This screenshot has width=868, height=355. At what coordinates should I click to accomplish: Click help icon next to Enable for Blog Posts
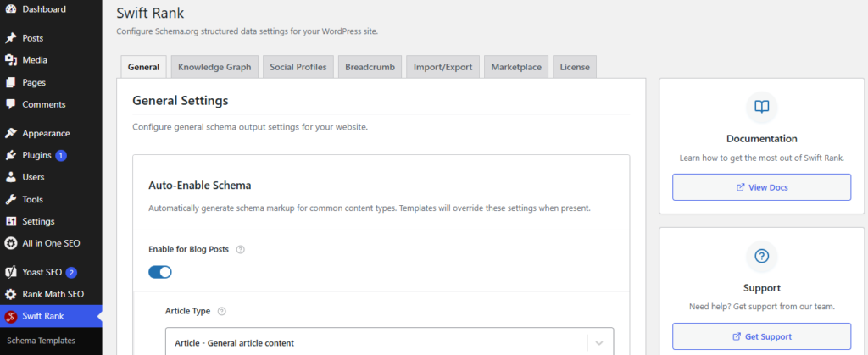[x=240, y=249]
